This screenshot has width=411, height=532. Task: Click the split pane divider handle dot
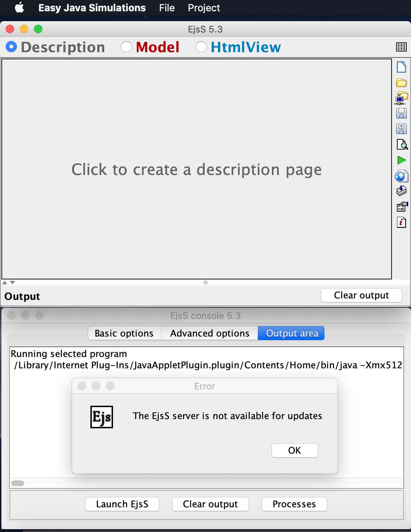point(205,283)
